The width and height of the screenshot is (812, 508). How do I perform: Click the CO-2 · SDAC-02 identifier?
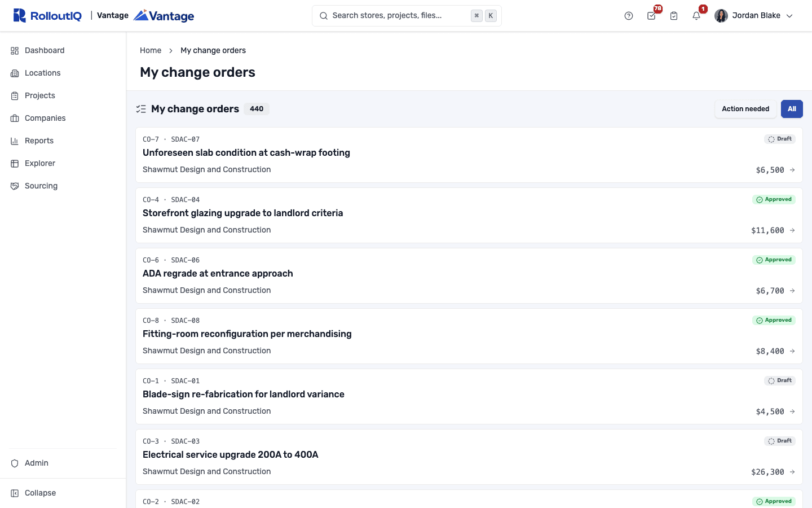pyautogui.click(x=171, y=502)
